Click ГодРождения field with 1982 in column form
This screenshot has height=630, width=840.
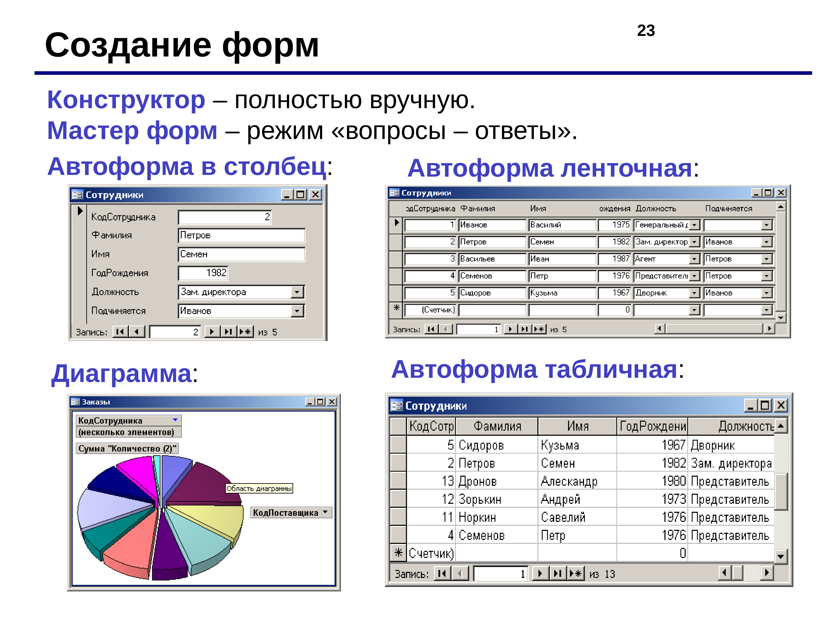pyautogui.click(x=203, y=273)
